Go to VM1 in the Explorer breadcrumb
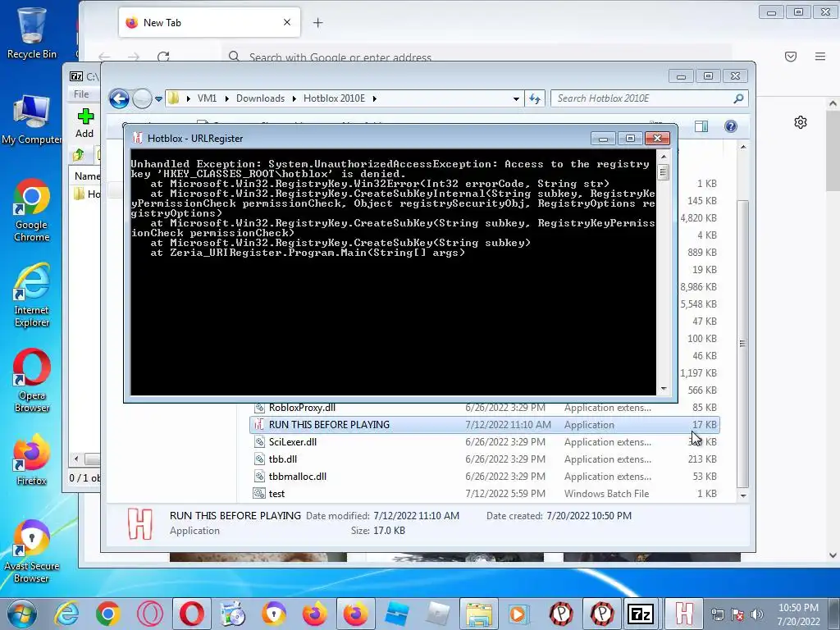This screenshot has width=840, height=630. coord(207,98)
